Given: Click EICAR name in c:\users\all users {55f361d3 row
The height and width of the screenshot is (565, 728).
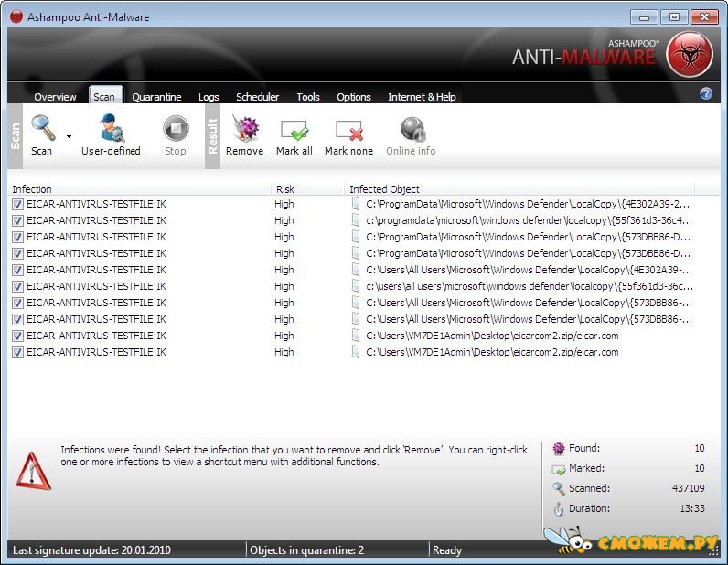Looking at the screenshot, I should tap(97, 286).
